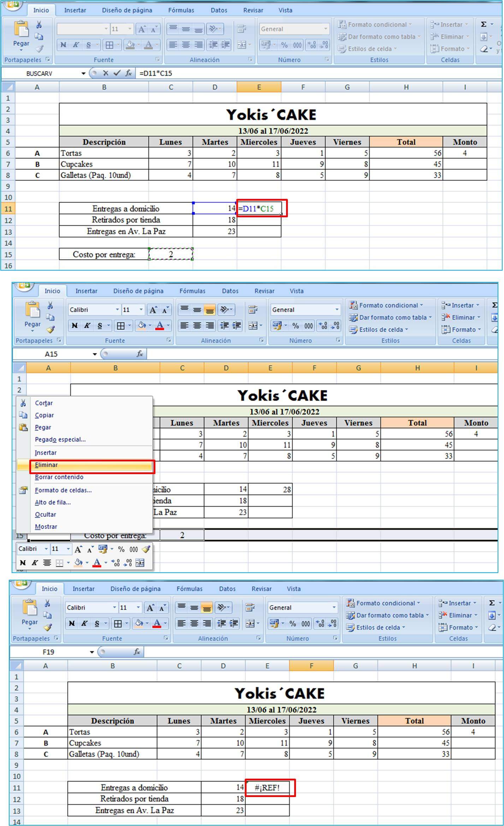Expand the name box dropdown next to BUSCARV
The image size is (504, 826).
(83, 73)
